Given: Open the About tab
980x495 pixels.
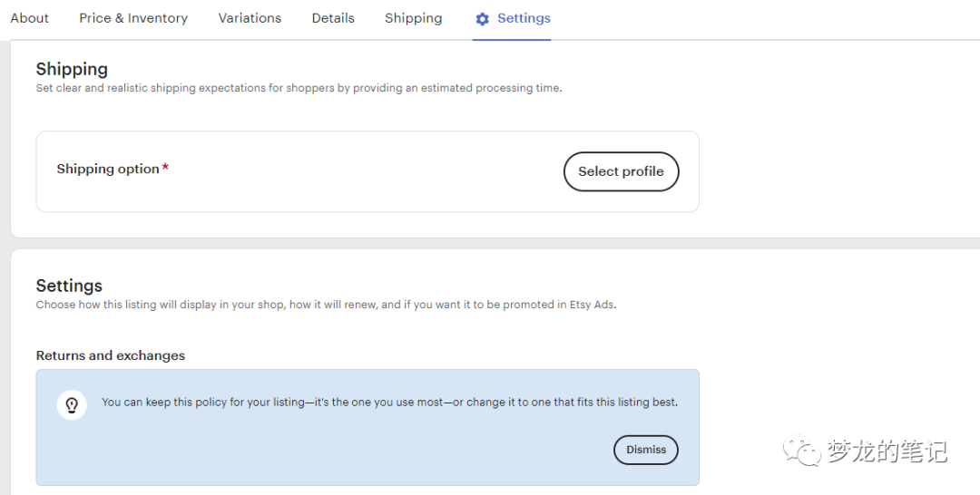Looking at the screenshot, I should coord(30,18).
